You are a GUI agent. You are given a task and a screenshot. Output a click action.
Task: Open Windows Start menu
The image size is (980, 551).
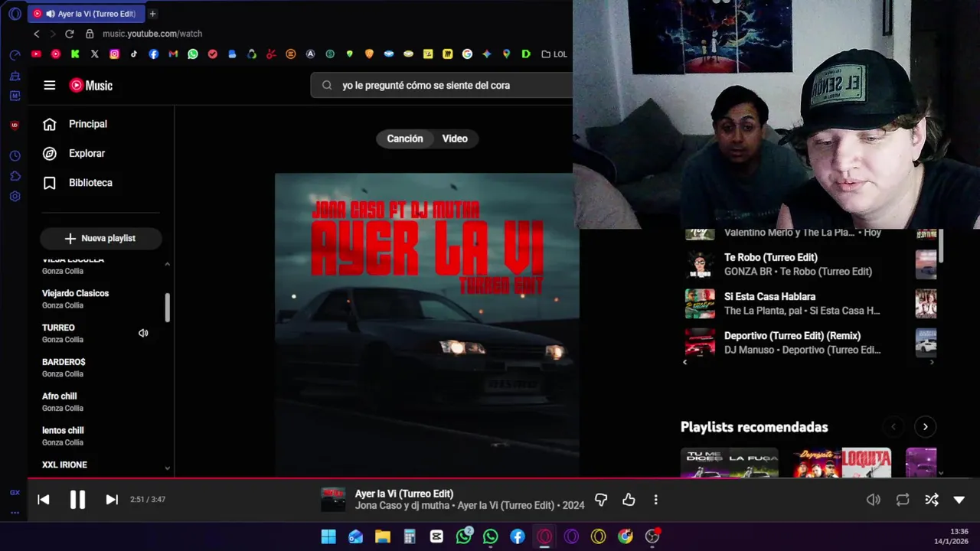(x=328, y=536)
